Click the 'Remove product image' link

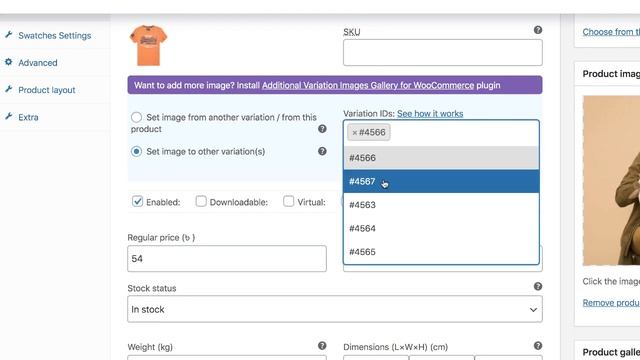click(x=611, y=303)
